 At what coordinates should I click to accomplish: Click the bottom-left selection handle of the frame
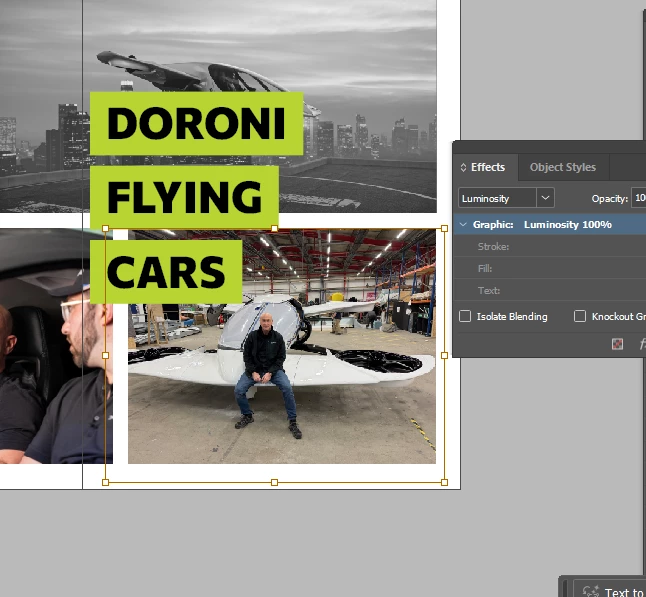(105, 482)
